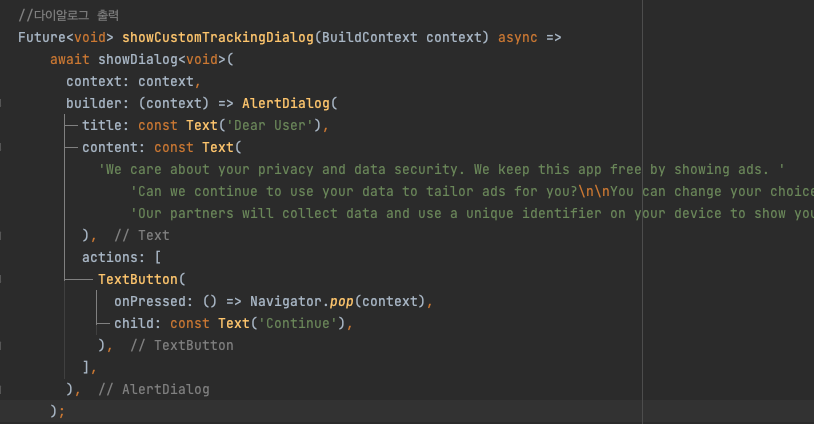The image size is (814, 424).
Task: Click the string starting 'Our partners will collect data'
Action: pyautogui.click(x=472, y=213)
